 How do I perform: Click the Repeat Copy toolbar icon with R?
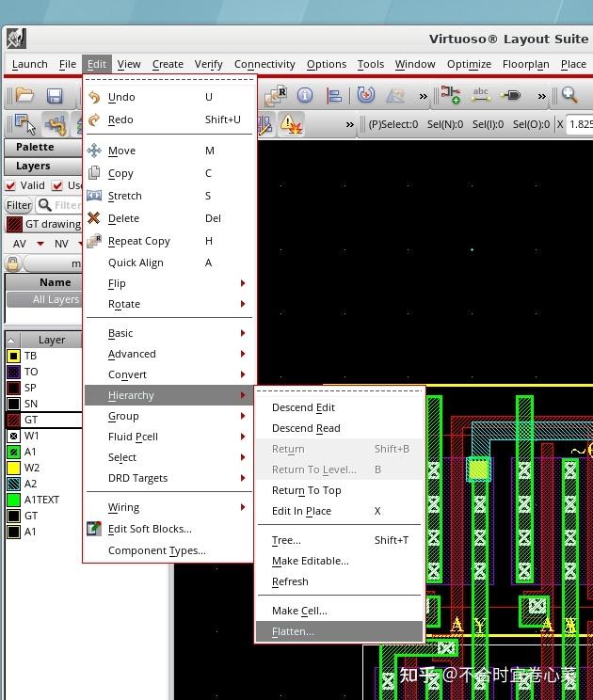click(x=275, y=96)
